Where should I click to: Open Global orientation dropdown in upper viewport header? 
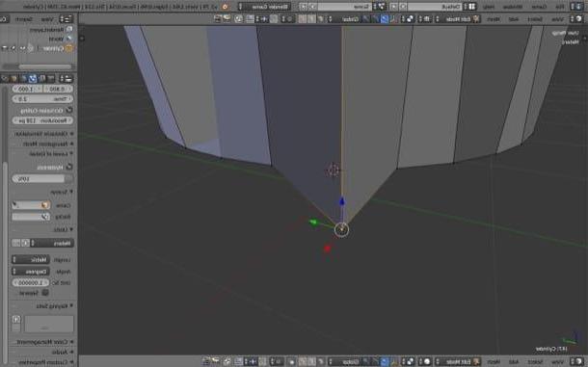point(346,18)
